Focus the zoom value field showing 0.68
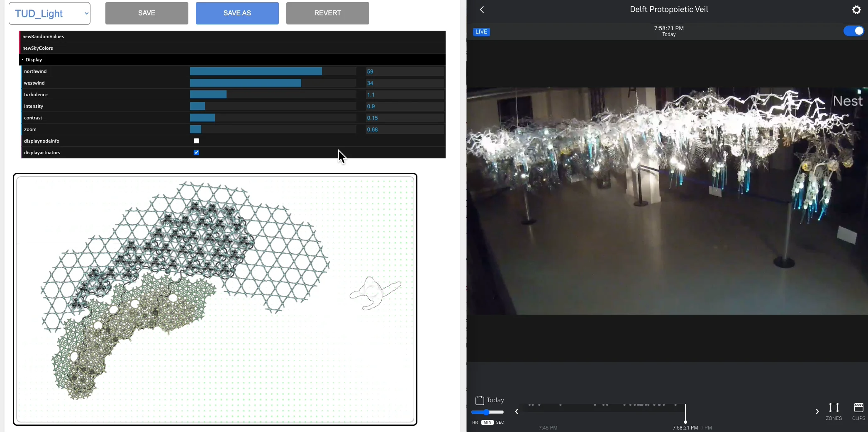The image size is (868, 432). tap(405, 129)
